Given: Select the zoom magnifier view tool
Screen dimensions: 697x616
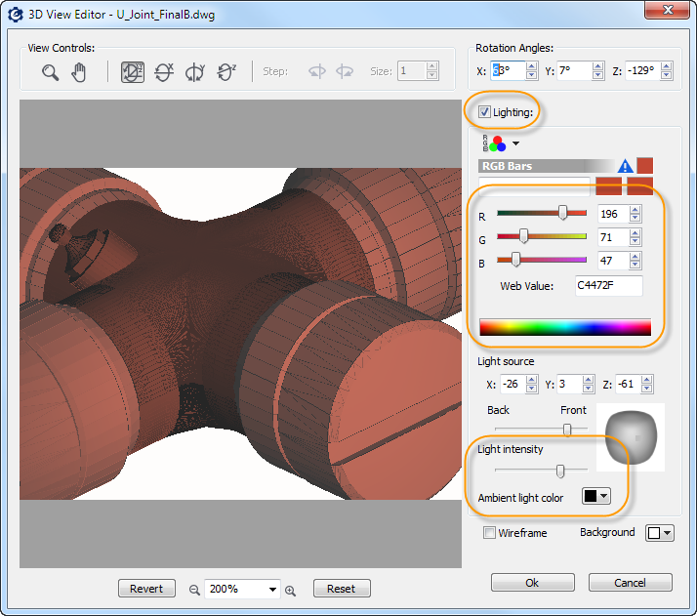Looking at the screenshot, I should pyautogui.click(x=51, y=72).
